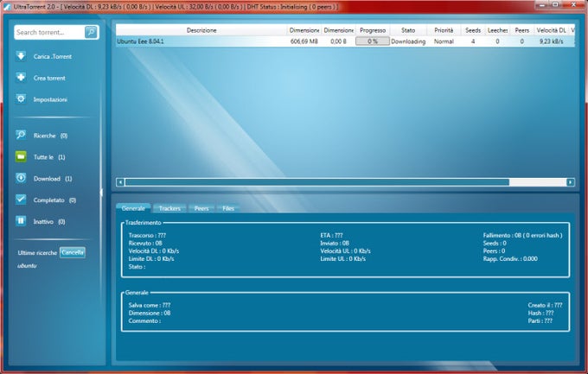Viewport: 588px width, 374px height.
Task: Click horizontal scrollbar left arrow
Action: click(x=120, y=182)
